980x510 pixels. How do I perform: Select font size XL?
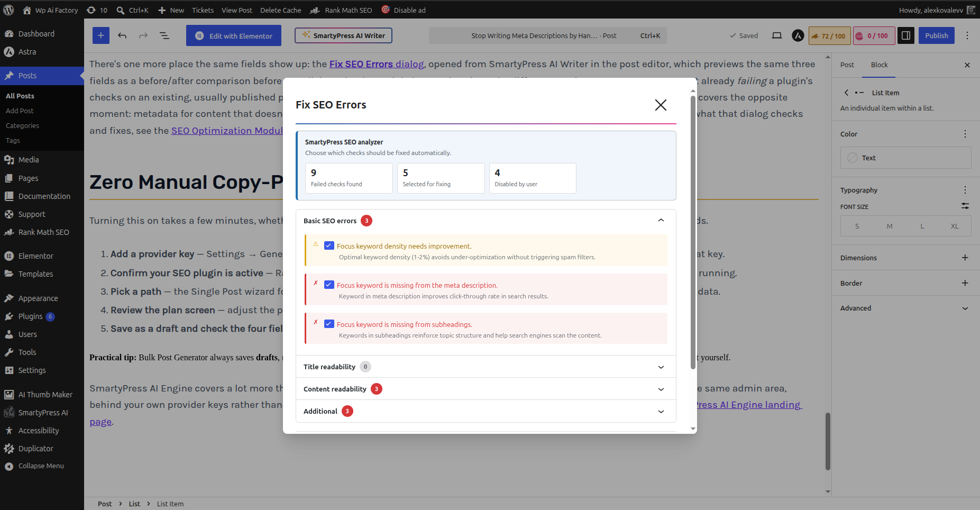(x=955, y=226)
